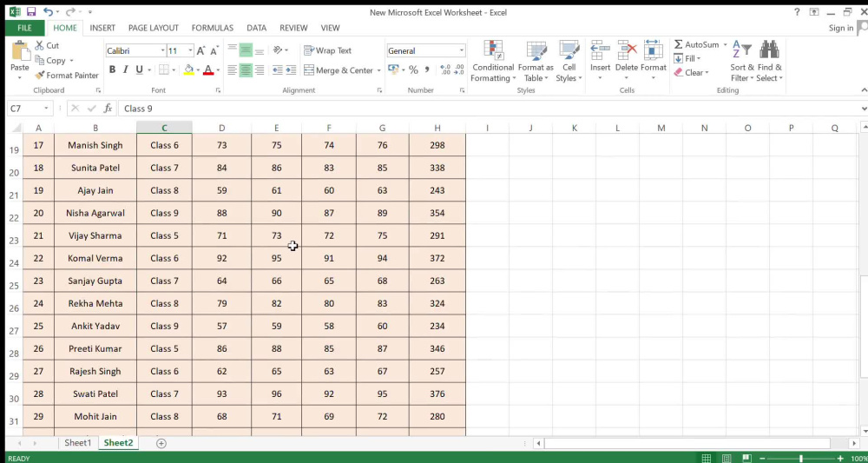Open the Name Box dropdown arrow
This screenshot has width=868, height=463.
pyautogui.click(x=46, y=109)
